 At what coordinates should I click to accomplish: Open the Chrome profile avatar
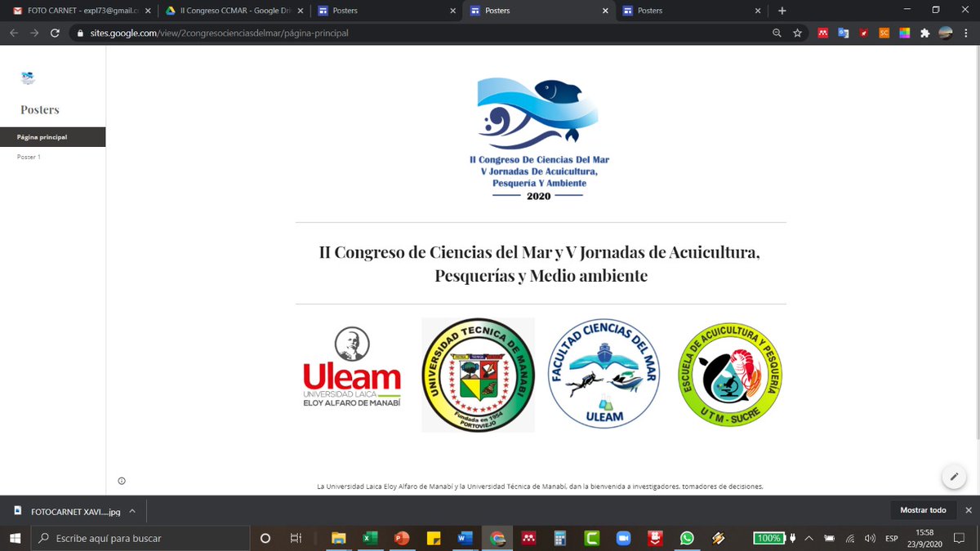pos(946,33)
